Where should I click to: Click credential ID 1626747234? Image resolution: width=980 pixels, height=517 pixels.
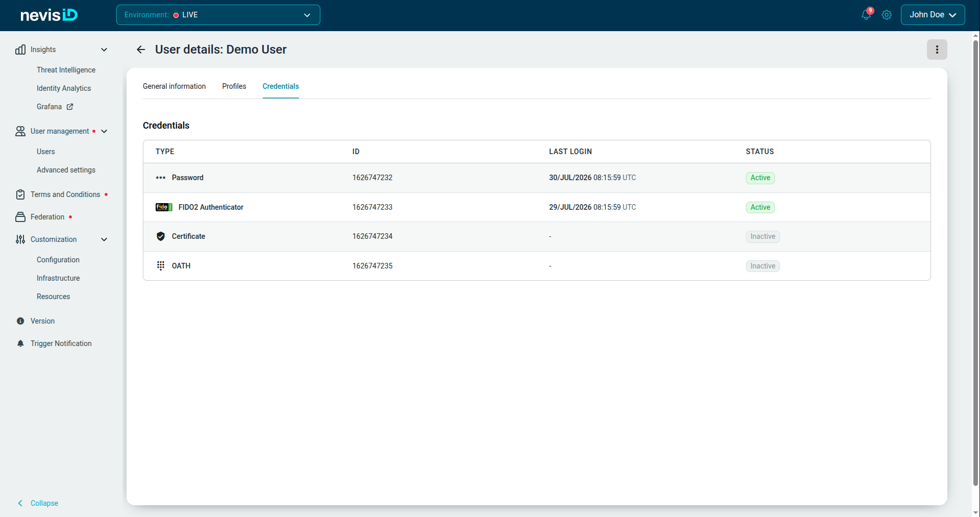tap(372, 236)
